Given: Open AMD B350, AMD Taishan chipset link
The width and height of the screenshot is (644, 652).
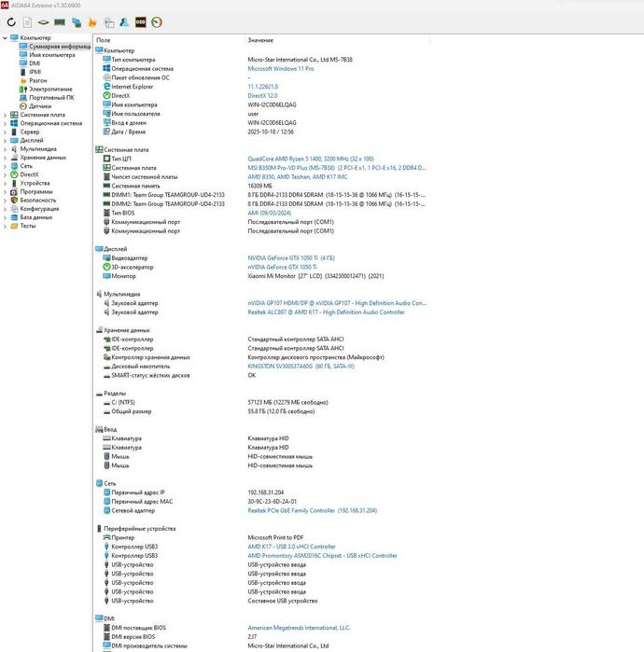Looking at the screenshot, I should pos(298,176).
